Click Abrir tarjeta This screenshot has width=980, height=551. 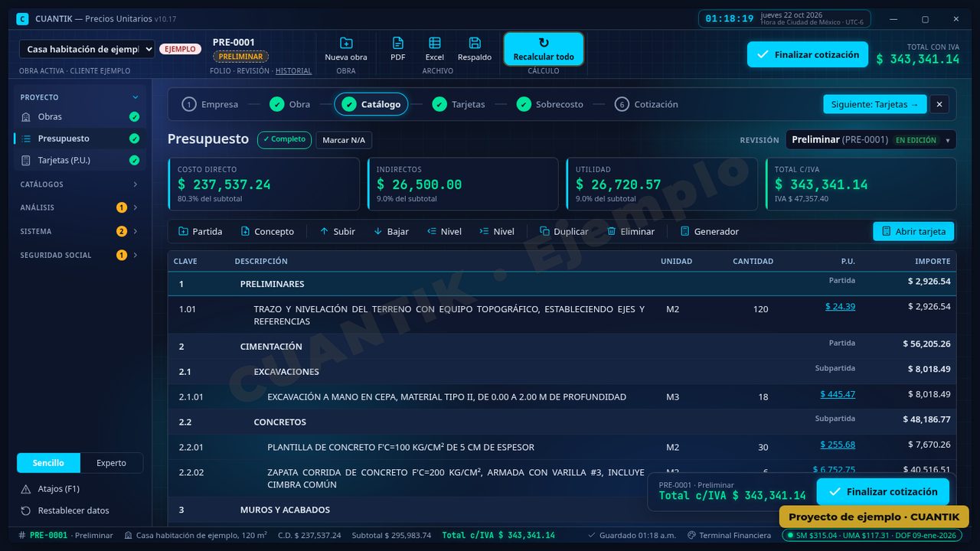pyautogui.click(x=913, y=231)
